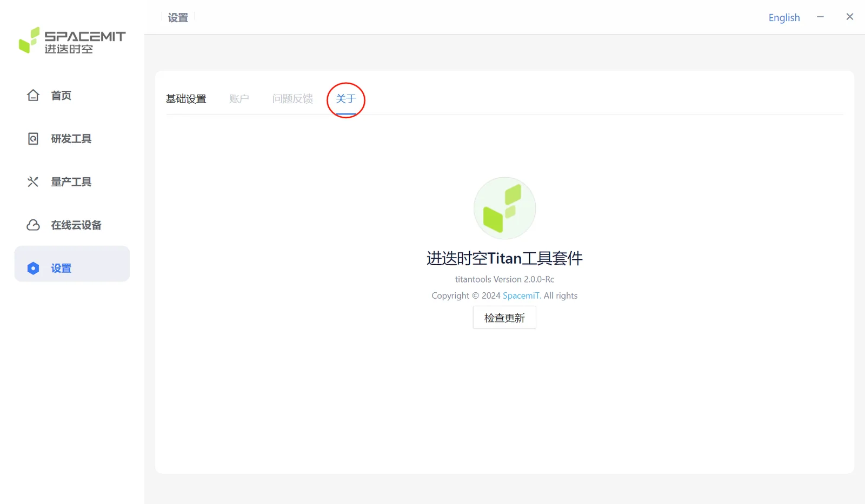Click the 检查更新 button
The height and width of the screenshot is (504, 865).
(x=504, y=318)
